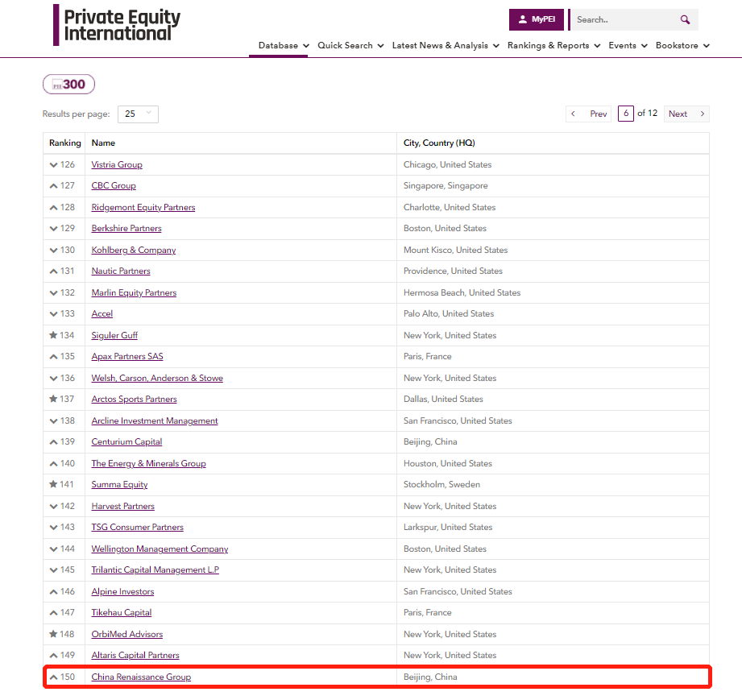Click the star icon beside rank 134
This screenshot has width=742, height=700.
pyautogui.click(x=53, y=335)
